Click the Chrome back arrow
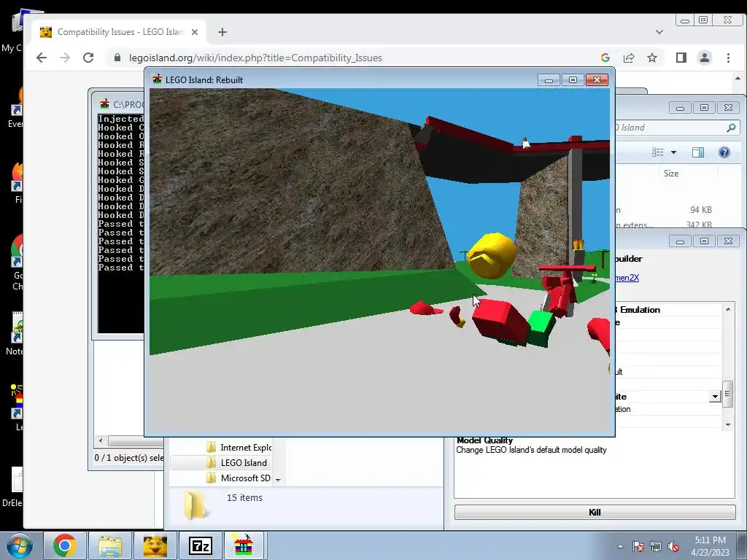This screenshot has width=747, height=560. [42, 58]
